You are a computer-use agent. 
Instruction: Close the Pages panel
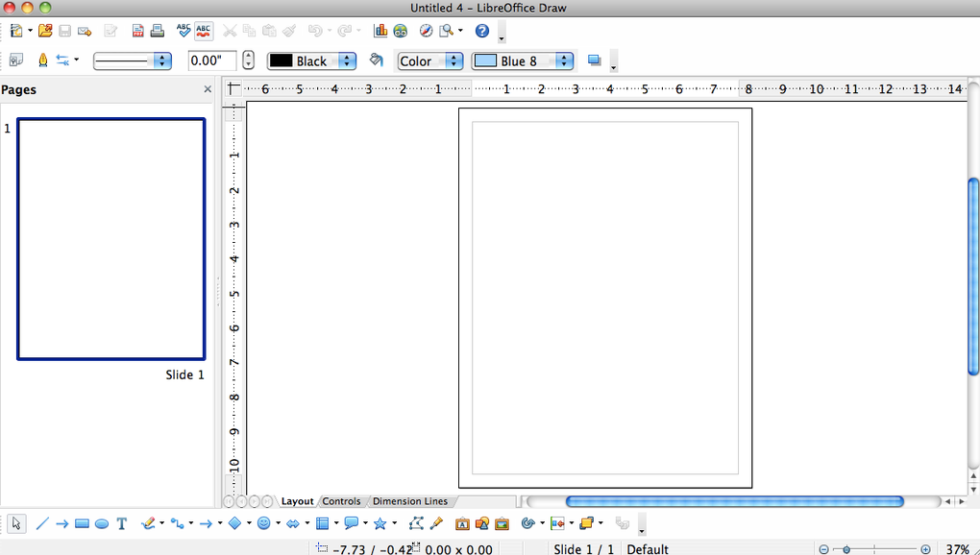point(208,89)
